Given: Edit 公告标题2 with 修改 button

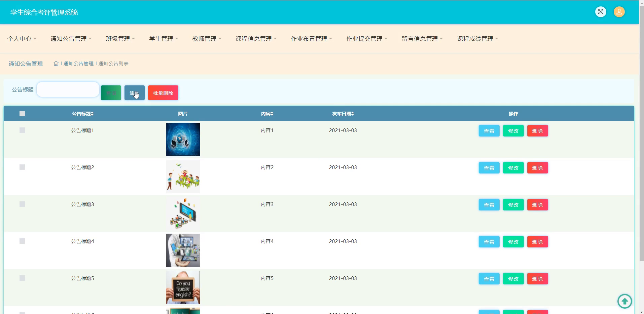Looking at the screenshot, I should 513,168.
